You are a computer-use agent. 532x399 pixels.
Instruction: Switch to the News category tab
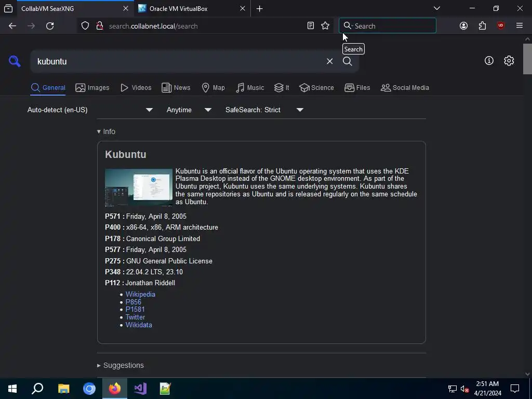click(x=176, y=87)
